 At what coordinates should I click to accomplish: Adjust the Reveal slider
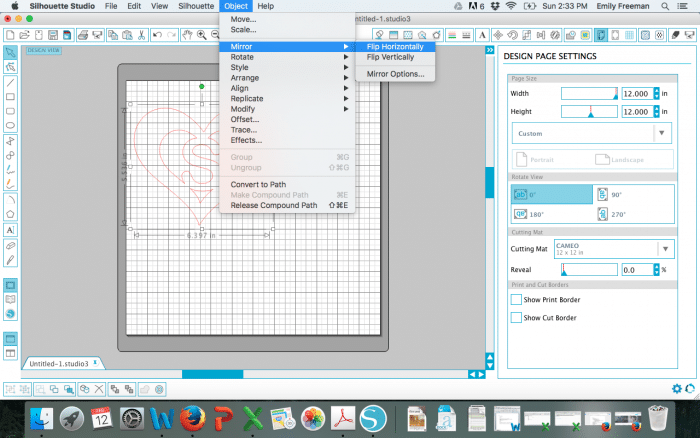point(589,269)
